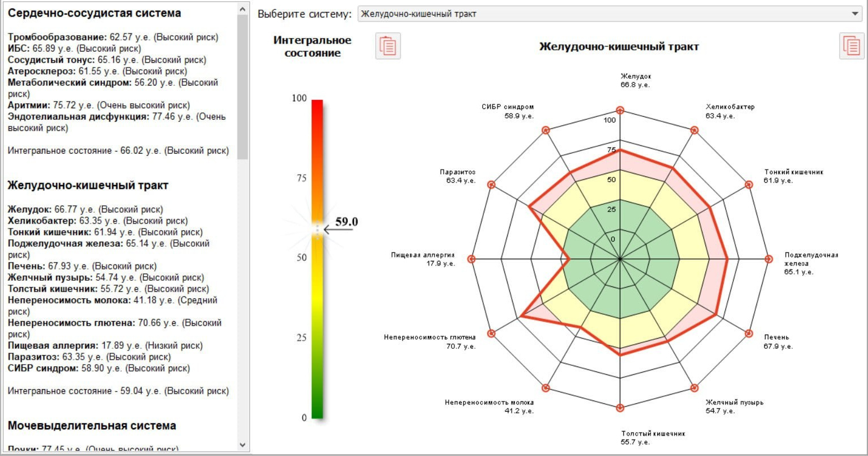Image resolution: width=868 pixels, height=456 pixels.
Task: Click the Непереносимость глютена radar axis marker
Action: [491, 333]
